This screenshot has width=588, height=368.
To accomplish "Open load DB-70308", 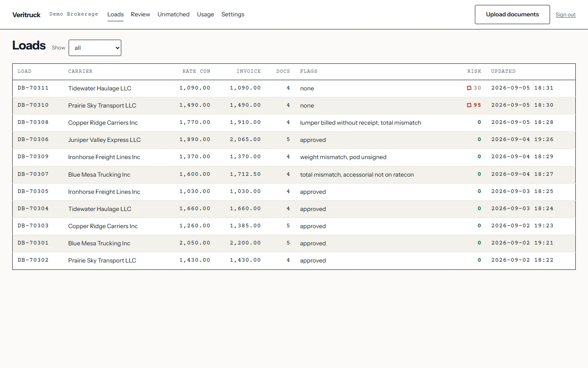I will coord(33,122).
